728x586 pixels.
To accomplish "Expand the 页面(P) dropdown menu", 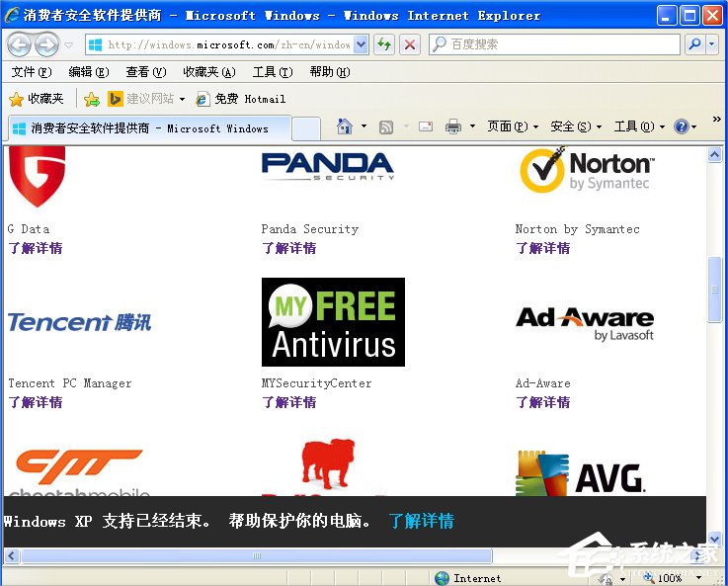I will pos(513,126).
